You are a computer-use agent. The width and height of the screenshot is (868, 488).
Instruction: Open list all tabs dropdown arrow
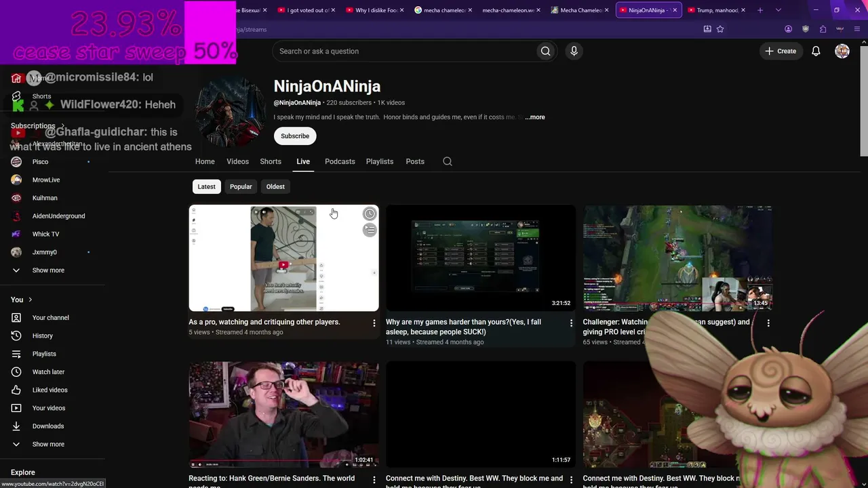(x=778, y=10)
